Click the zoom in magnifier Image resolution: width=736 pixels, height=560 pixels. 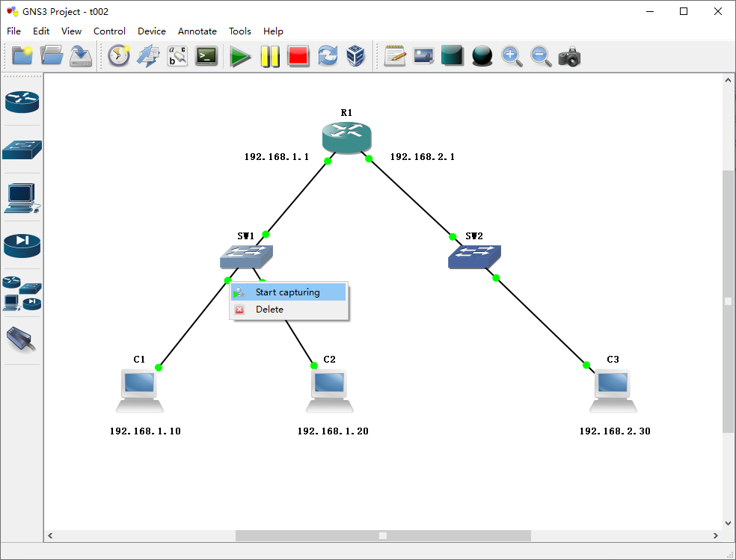pos(512,56)
